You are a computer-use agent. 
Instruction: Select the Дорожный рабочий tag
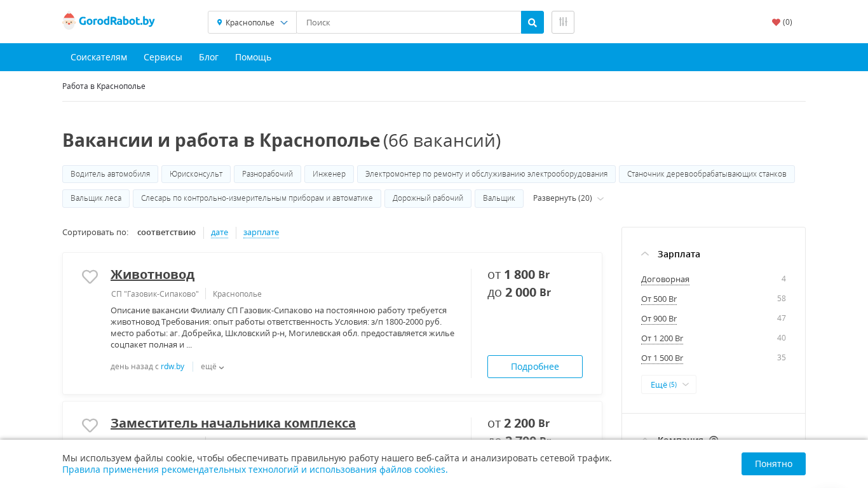(428, 198)
